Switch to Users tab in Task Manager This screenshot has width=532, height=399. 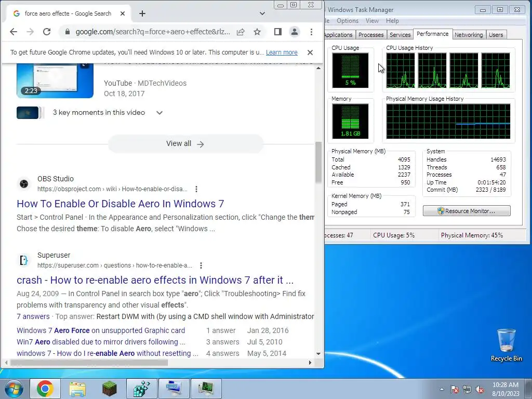496,35
